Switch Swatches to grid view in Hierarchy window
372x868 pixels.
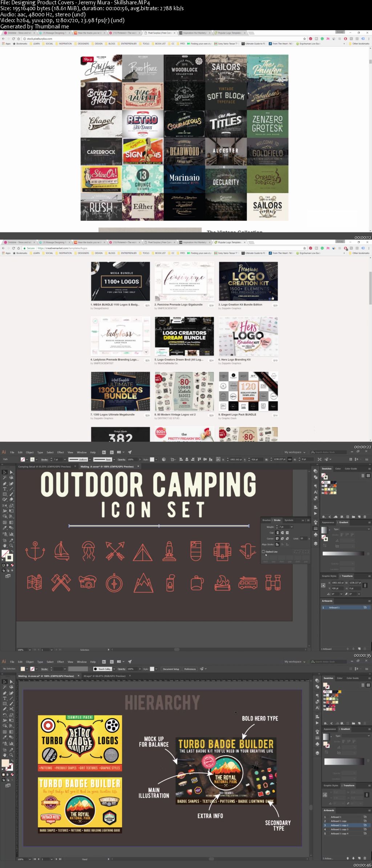click(368, 685)
